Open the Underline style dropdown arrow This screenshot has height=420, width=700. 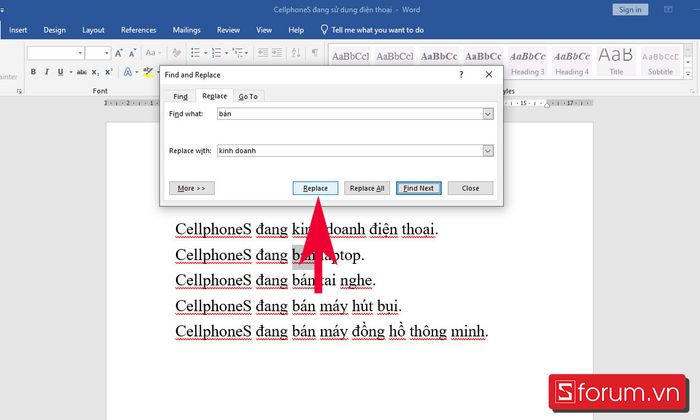[71, 72]
